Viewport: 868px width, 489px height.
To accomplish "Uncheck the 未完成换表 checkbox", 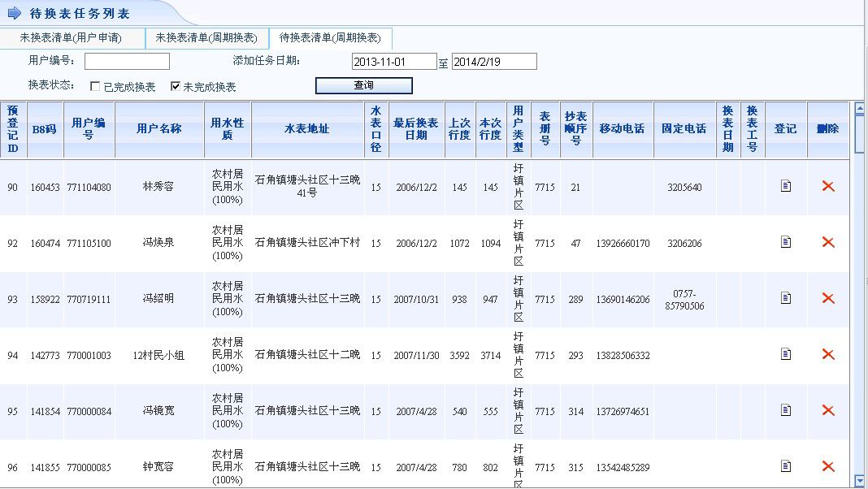I will pos(176,87).
